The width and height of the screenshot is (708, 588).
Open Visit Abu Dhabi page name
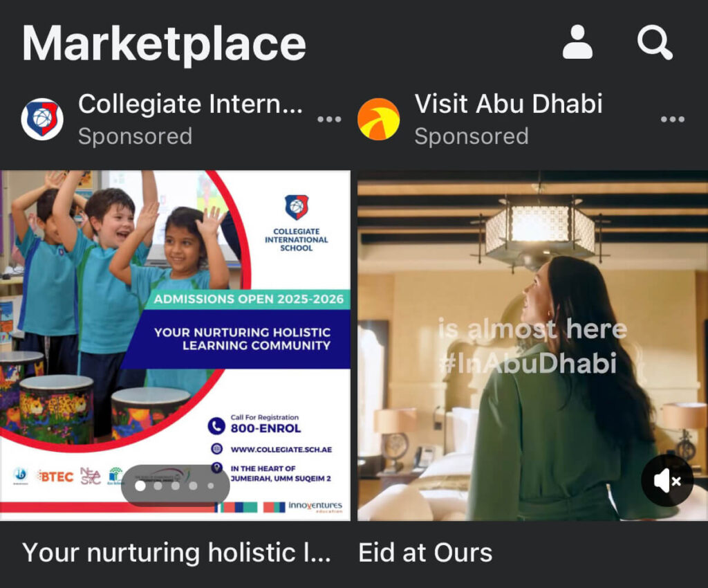click(x=508, y=104)
